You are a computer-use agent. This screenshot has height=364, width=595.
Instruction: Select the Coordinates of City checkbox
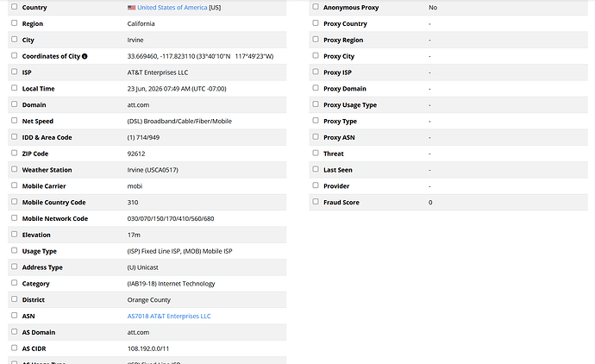click(x=15, y=55)
